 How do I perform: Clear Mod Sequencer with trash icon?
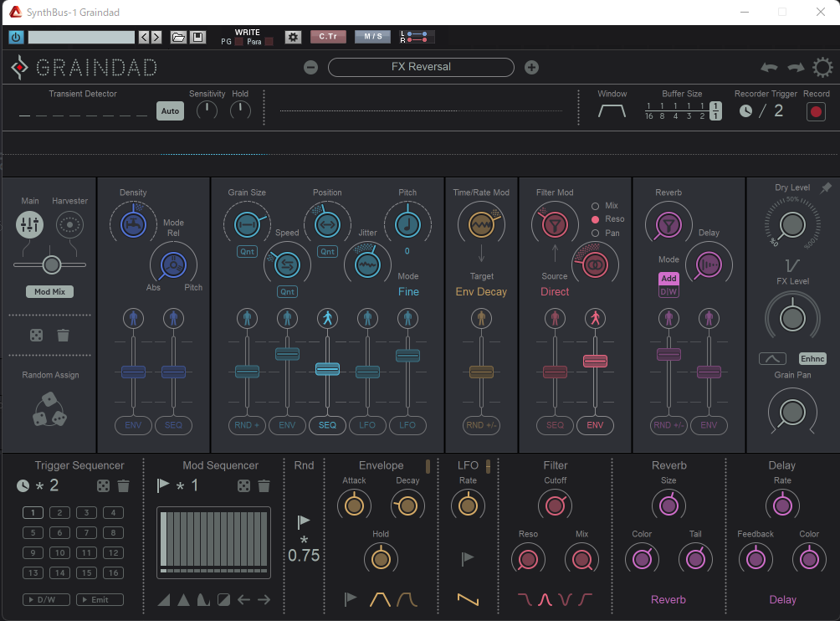[264, 486]
